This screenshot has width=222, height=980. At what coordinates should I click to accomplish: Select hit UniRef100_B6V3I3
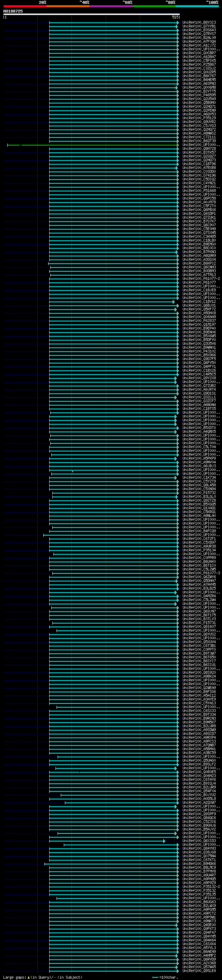tap(199, 23)
